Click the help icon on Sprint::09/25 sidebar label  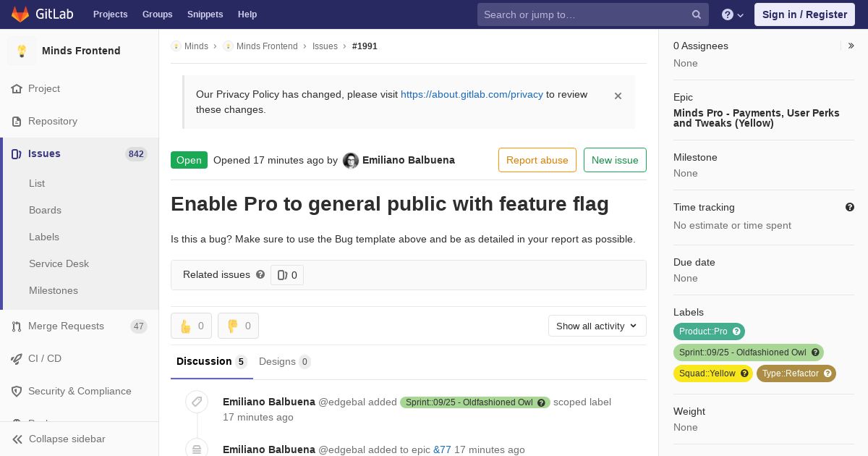pos(815,352)
